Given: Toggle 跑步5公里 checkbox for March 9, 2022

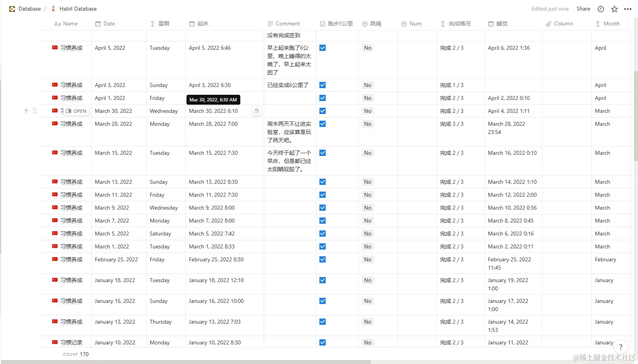Looking at the screenshot, I should (x=323, y=208).
